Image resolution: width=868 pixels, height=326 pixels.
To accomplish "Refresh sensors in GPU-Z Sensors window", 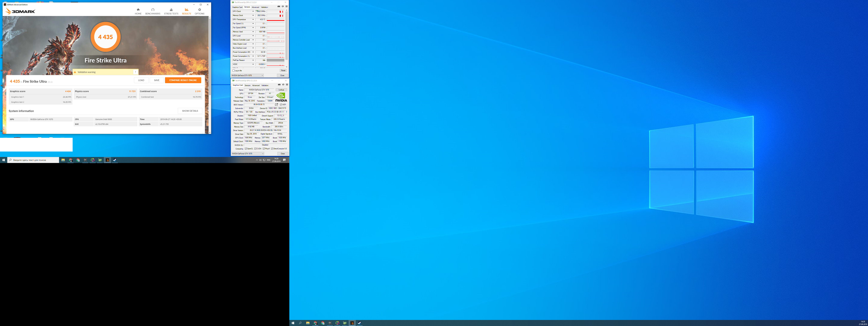I will [283, 6].
